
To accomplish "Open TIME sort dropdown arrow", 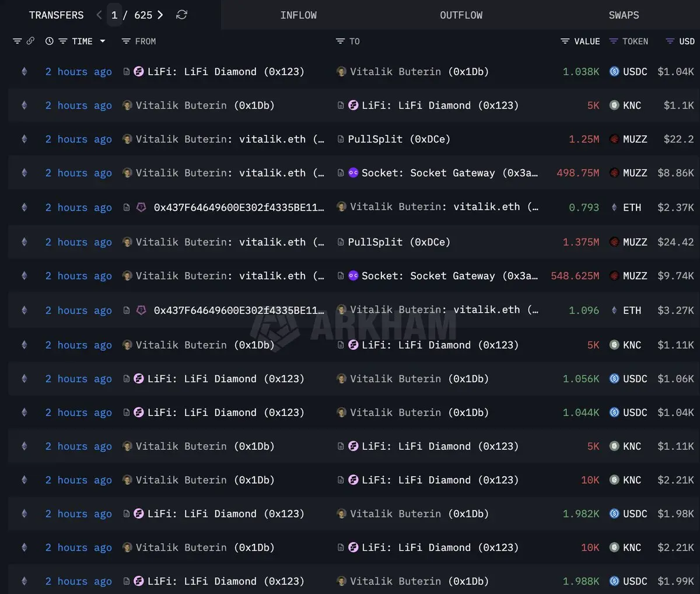I will pos(103,41).
